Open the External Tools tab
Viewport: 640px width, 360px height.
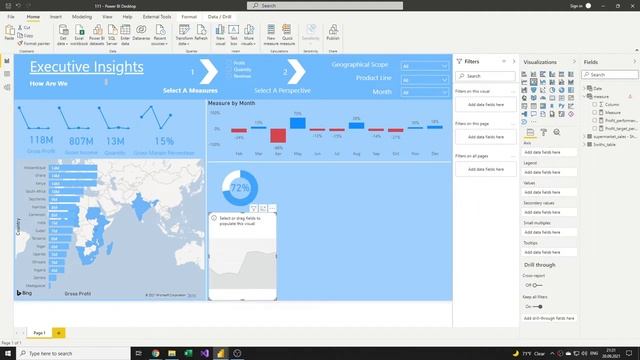[157, 17]
